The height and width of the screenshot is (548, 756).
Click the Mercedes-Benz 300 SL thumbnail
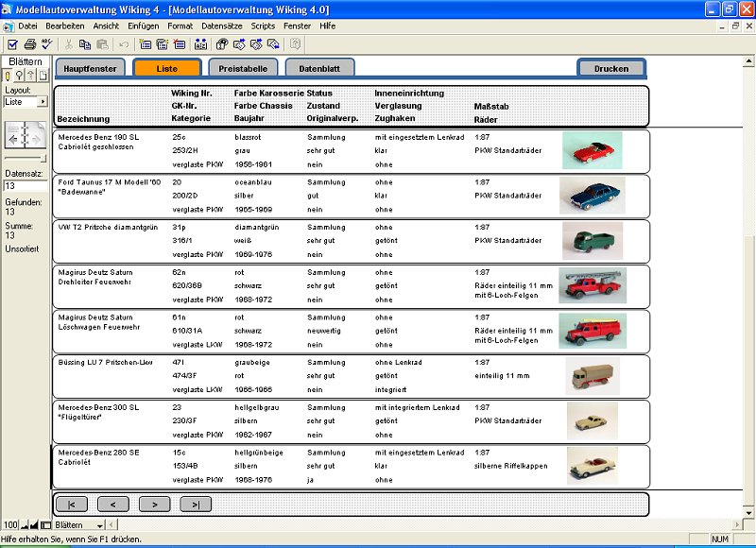[593, 420]
